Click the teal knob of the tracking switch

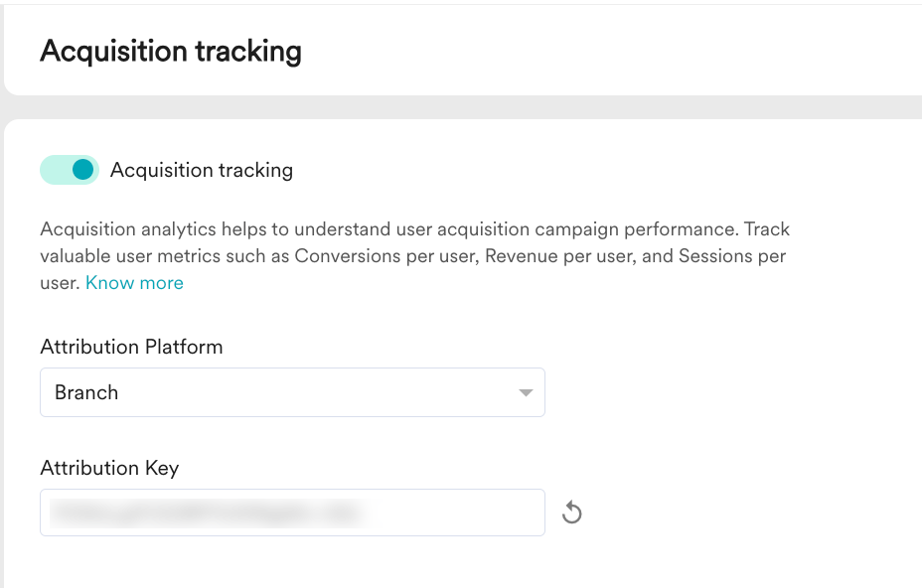(x=82, y=170)
